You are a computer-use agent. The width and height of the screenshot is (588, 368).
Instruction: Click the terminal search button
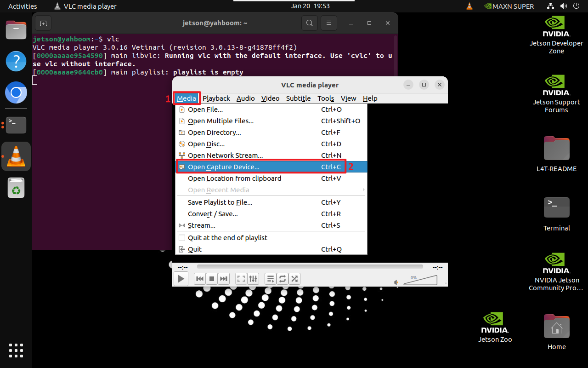coord(310,23)
